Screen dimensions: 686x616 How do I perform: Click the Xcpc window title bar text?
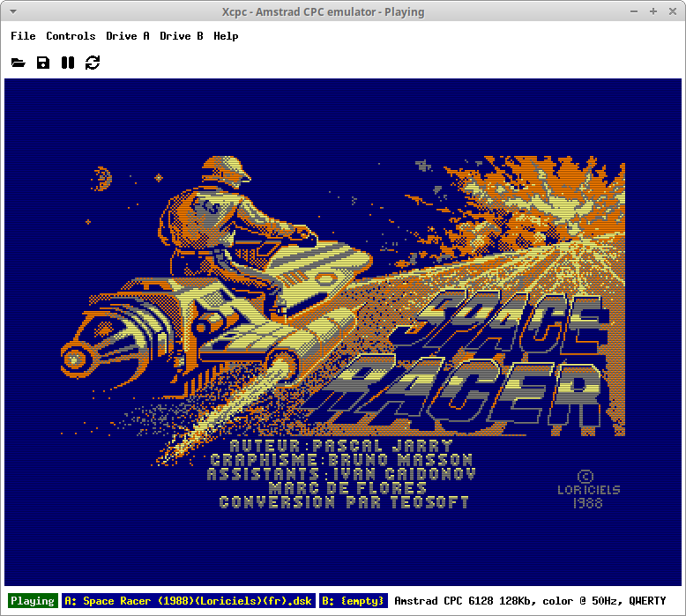tap(323, 11)
